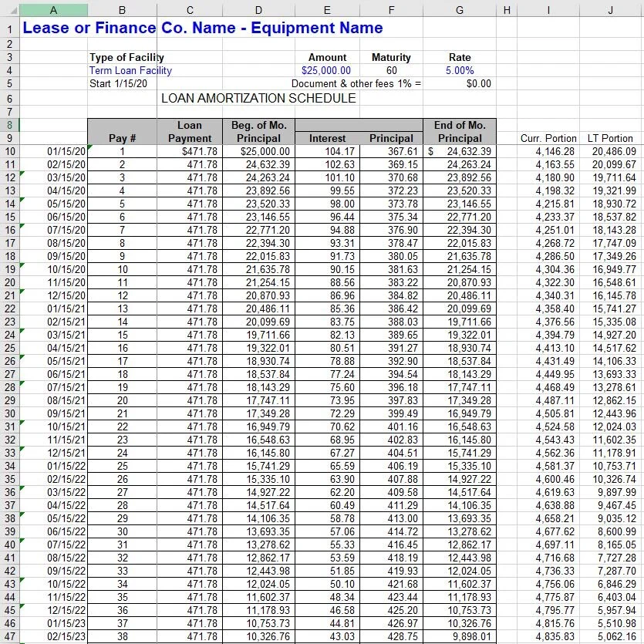This screenshot has width=644, height=644.
Task: Click Curr. Portion cell 4,815.76
Action: click(548, 623)
